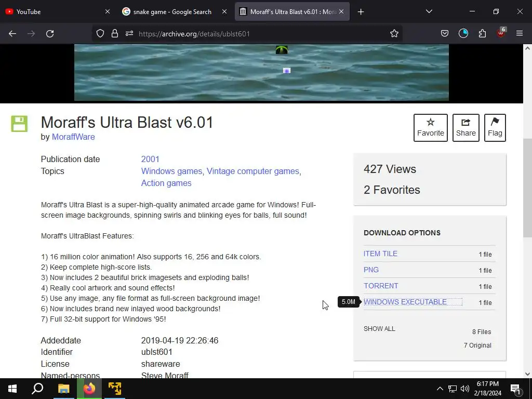Viewport: 532px width, 399px height.
Task: Open File Explorer from the taskbar
Action: (x=63, y=389)
